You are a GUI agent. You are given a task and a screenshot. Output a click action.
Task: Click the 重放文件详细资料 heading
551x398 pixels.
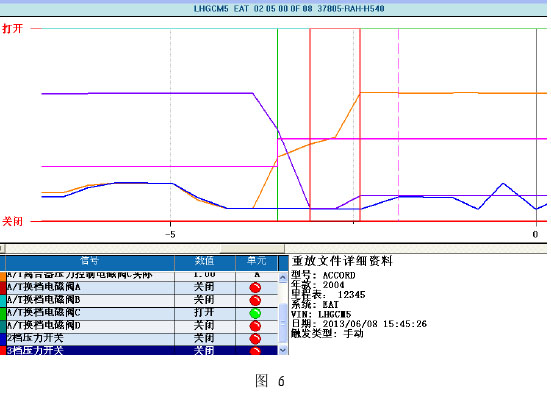[342, 261]
